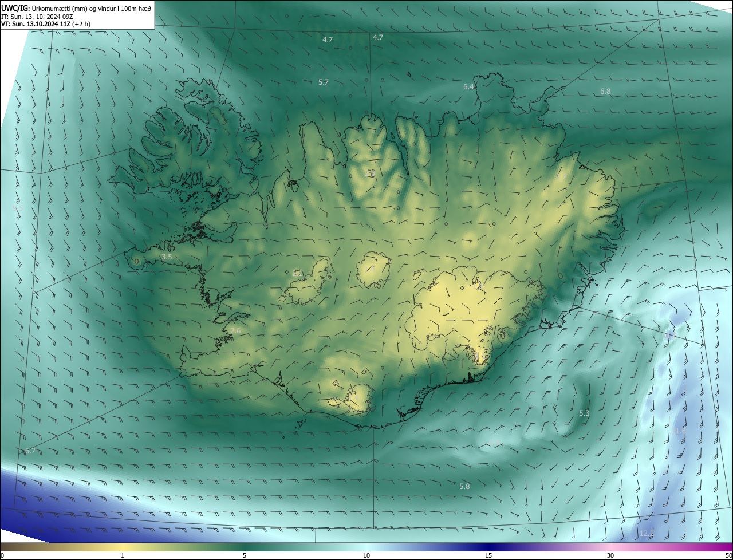Click the color scale tick label 10
Image resolution: width=733 pixels, height=560 pixels.
pos(366,555)
